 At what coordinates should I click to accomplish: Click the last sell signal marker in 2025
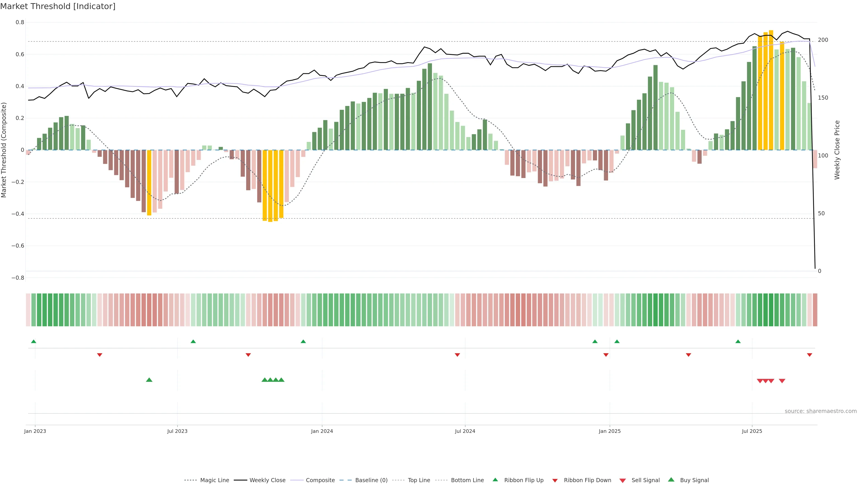point(782,381)
